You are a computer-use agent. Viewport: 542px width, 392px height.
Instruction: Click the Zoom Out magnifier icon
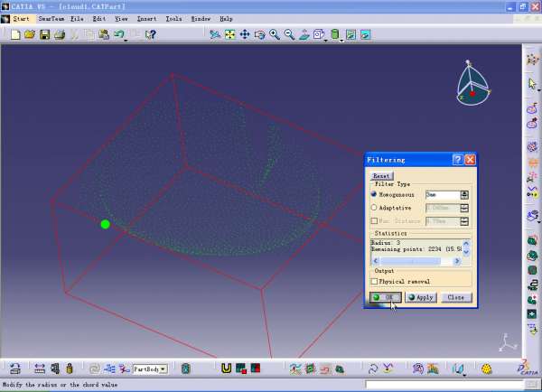pyautogui.click(x=289, y=34)
